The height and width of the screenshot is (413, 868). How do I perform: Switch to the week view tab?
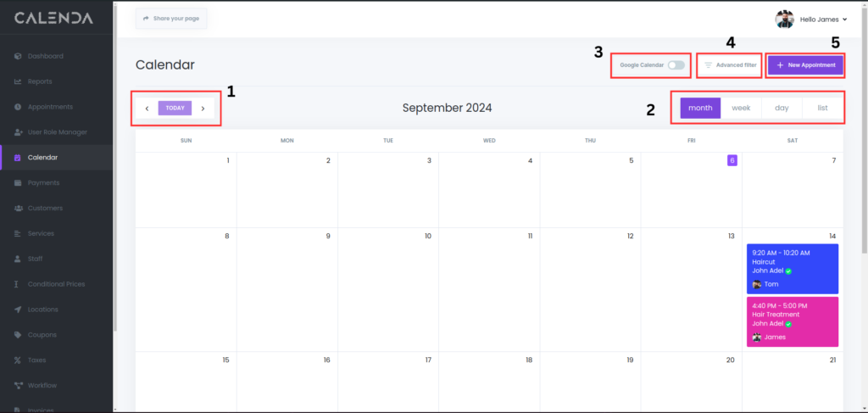[741, 109]
